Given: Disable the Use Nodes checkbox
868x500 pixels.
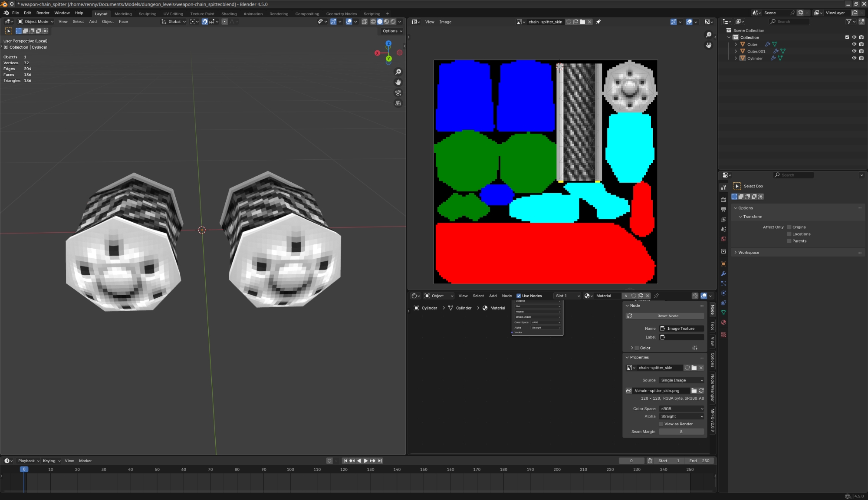Looking at the screenshot, I should coord(519,296).
